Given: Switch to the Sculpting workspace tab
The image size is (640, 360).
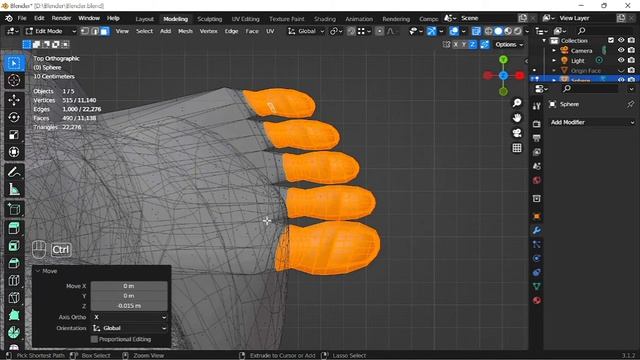Looking at the screenshot, I should 209,19.
